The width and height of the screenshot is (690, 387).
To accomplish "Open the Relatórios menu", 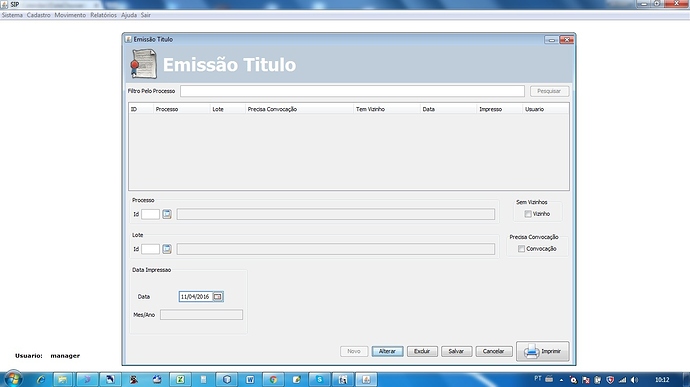I will pyautogui.click(x=103, y=15).
